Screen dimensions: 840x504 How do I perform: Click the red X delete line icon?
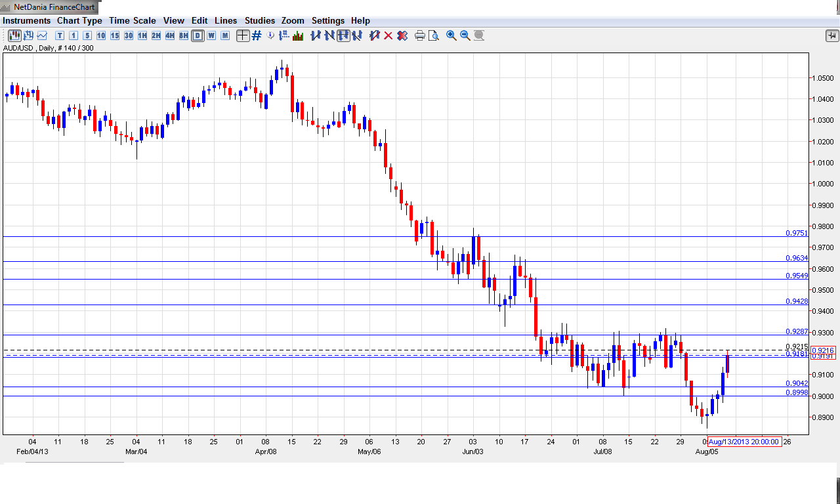(x=388, y=35)
